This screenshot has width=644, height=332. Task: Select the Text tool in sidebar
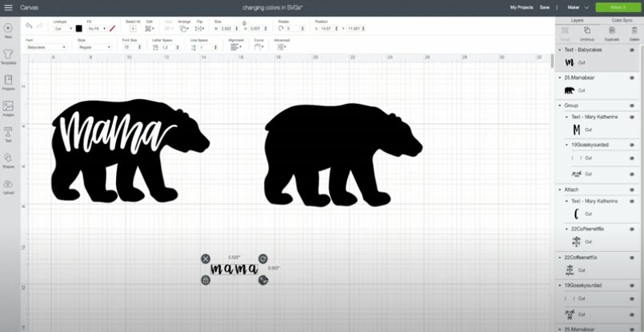[8, 134]
